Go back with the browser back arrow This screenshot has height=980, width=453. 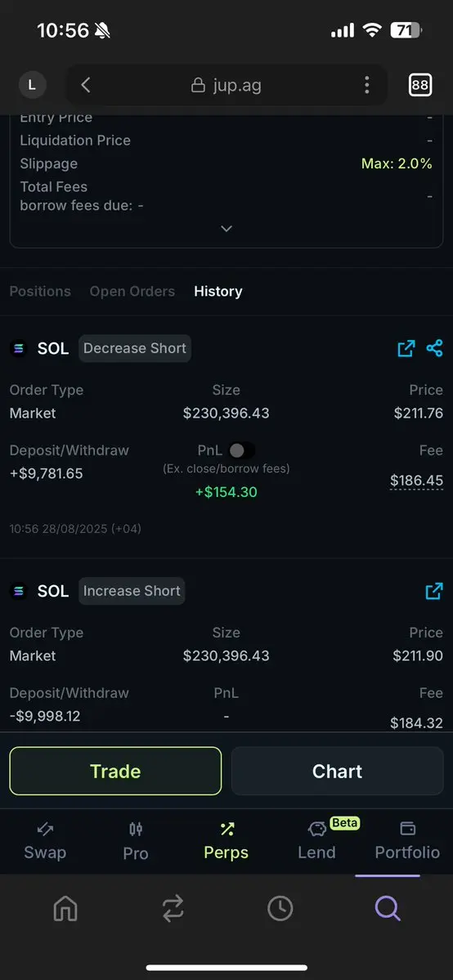pyautogui.click(x=87, y=85)
